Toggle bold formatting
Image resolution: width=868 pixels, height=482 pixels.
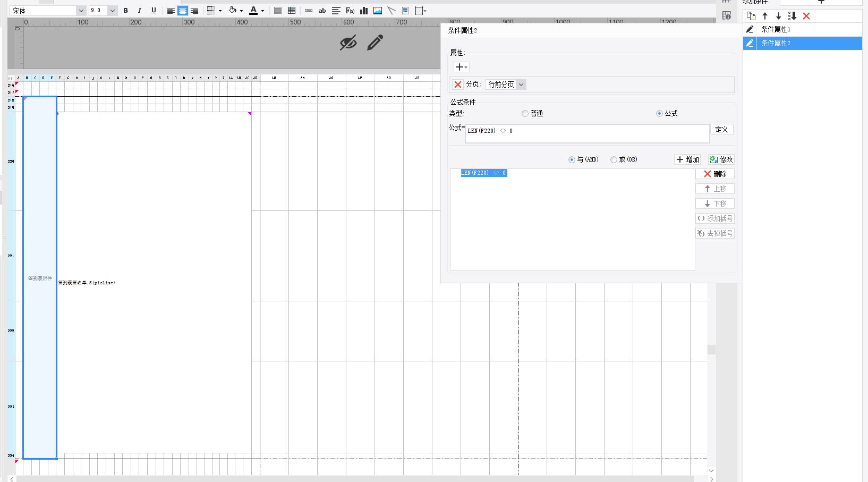[x=126, y=11]
